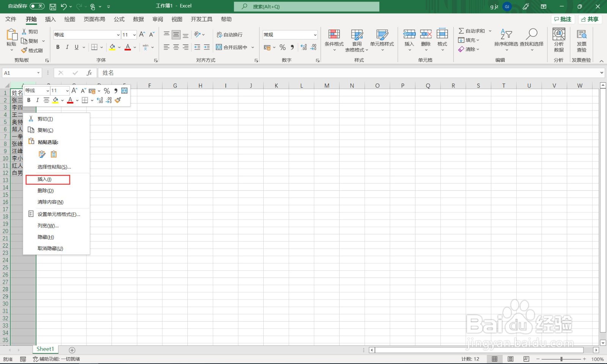Screen dimensions: 607x364
Task: Click the percent style icon in ribbon
Action: [282, 47]
